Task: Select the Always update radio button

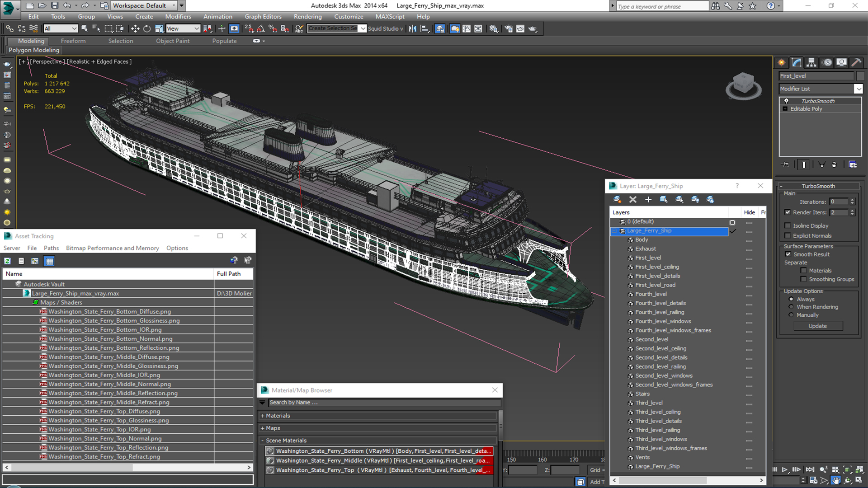Action: click(791, 299)
